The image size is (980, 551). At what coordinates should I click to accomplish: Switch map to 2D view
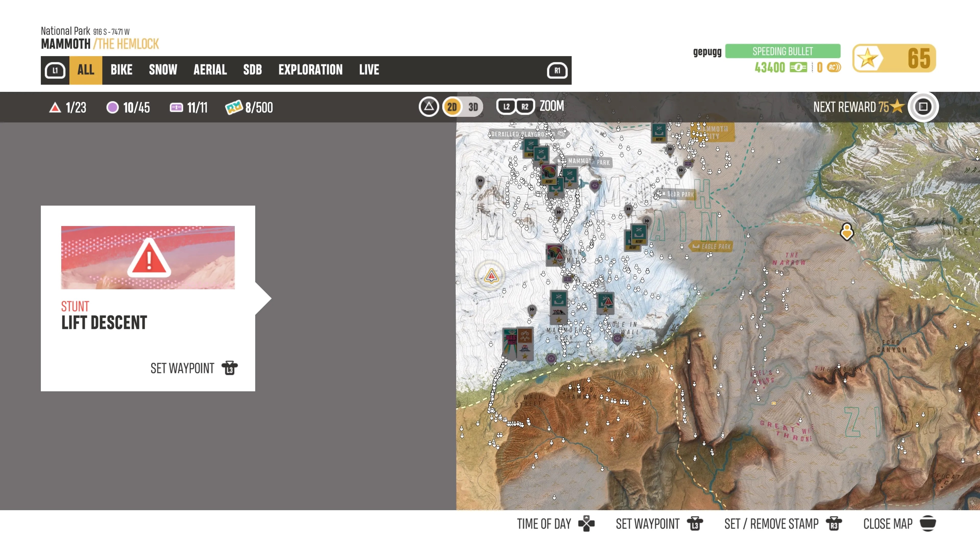pyautogui.click(x=452, y=107)
